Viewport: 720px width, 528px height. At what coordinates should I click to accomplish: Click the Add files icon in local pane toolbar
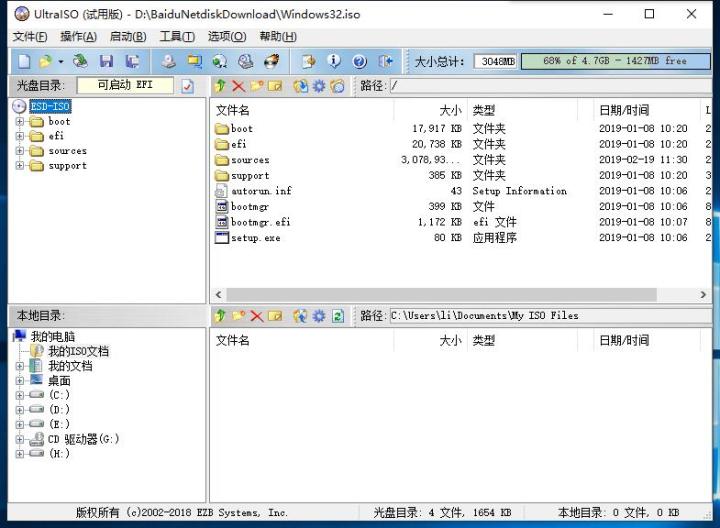[x=301, y=316]
